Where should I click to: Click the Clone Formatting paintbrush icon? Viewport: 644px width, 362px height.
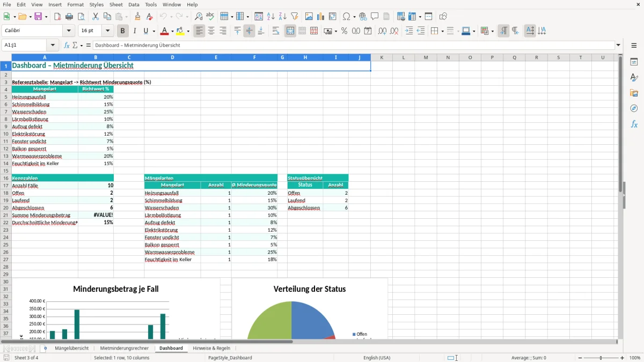pos(138,17)
